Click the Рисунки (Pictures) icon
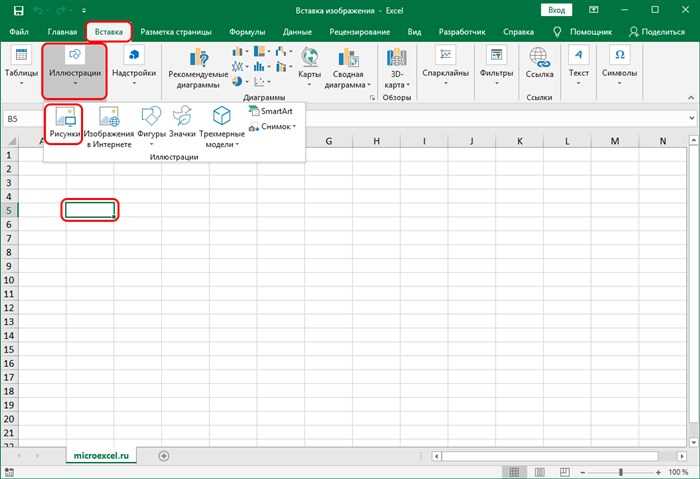Image resolution: width=700 pixels, height=479 pixels. (64, 124)
